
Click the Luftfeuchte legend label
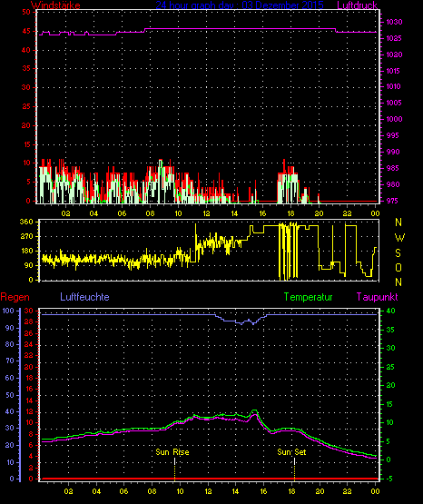click(x=84, y=297)
